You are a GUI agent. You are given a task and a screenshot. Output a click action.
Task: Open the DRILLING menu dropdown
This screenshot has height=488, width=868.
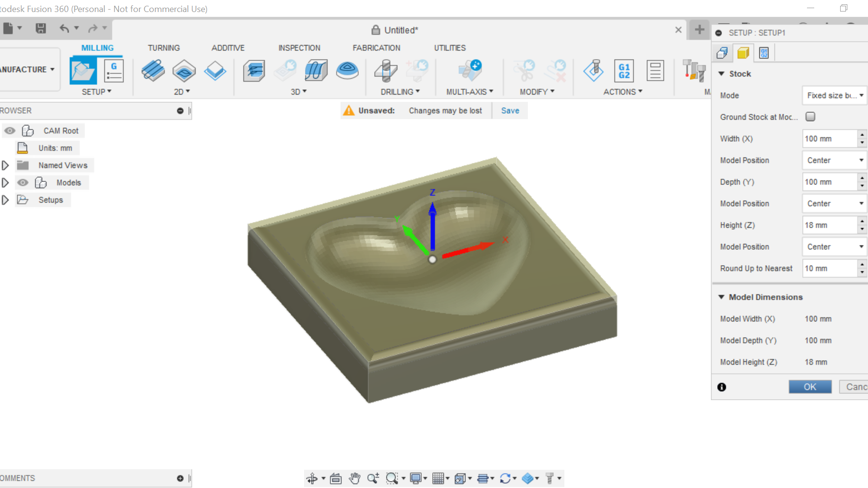coord(400,92)
